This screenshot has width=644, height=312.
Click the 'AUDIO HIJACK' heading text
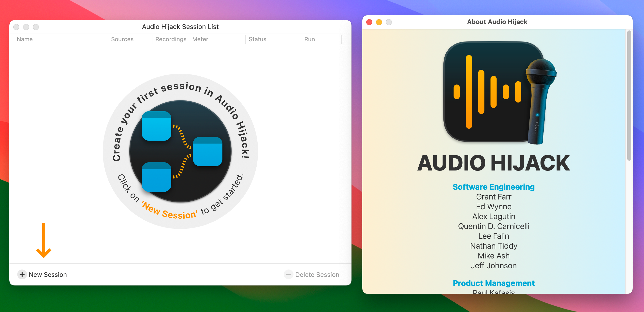click(494, 163)
